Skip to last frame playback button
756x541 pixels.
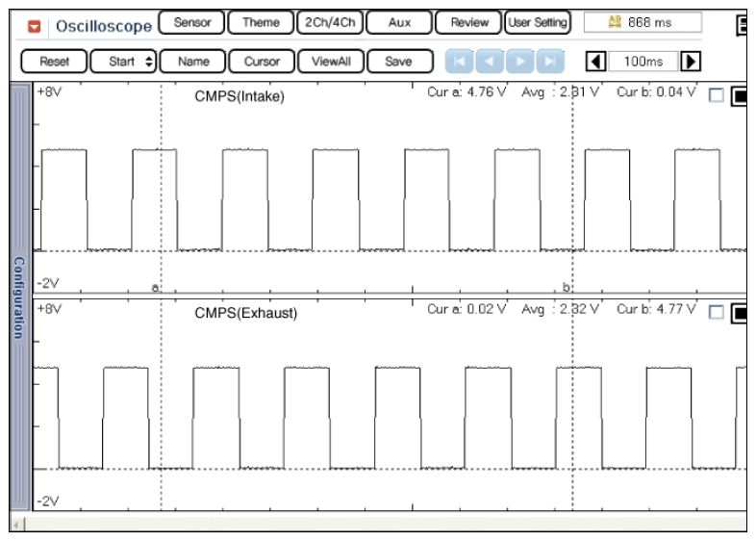pyautogui.click(x=549, y=62)
